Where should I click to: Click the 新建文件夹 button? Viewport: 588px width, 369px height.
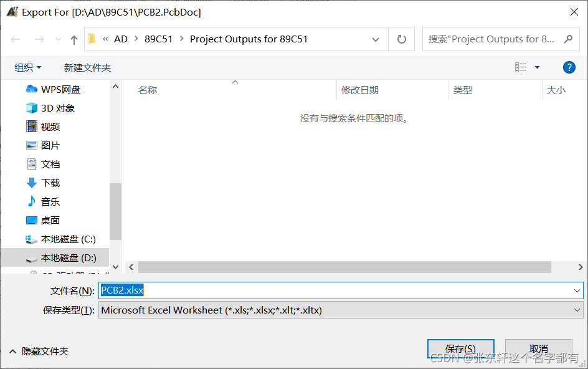pos(87,67)
